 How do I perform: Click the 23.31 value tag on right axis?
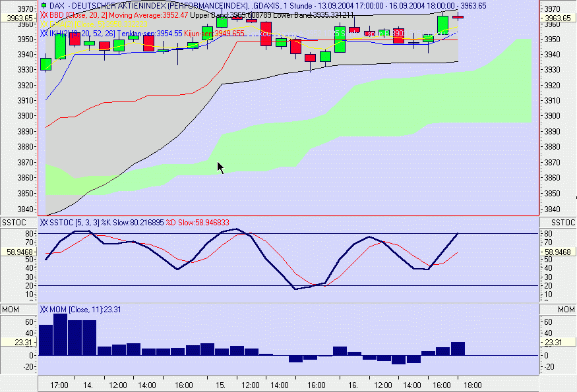558,343
